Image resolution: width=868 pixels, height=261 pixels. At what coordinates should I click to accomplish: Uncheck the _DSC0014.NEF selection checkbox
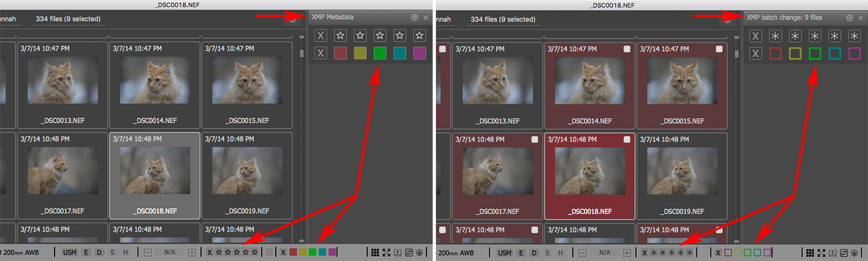pyautogui.click(x=627, y=49)
